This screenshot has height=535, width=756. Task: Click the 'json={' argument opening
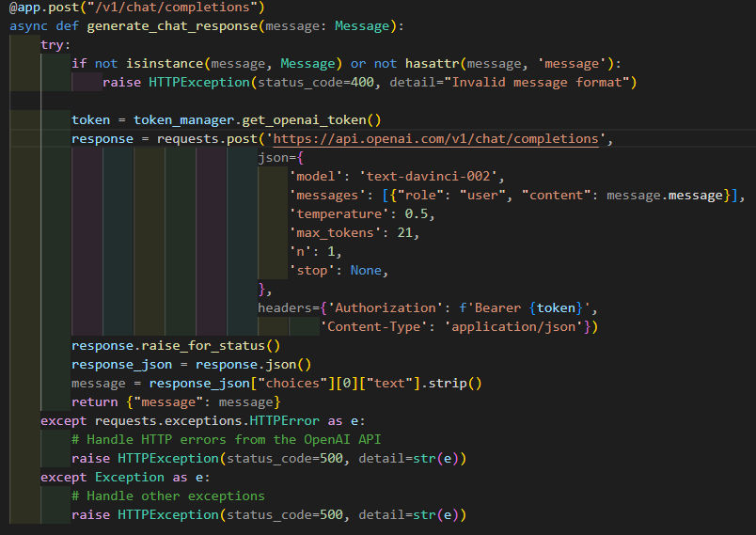click(280, 158)
